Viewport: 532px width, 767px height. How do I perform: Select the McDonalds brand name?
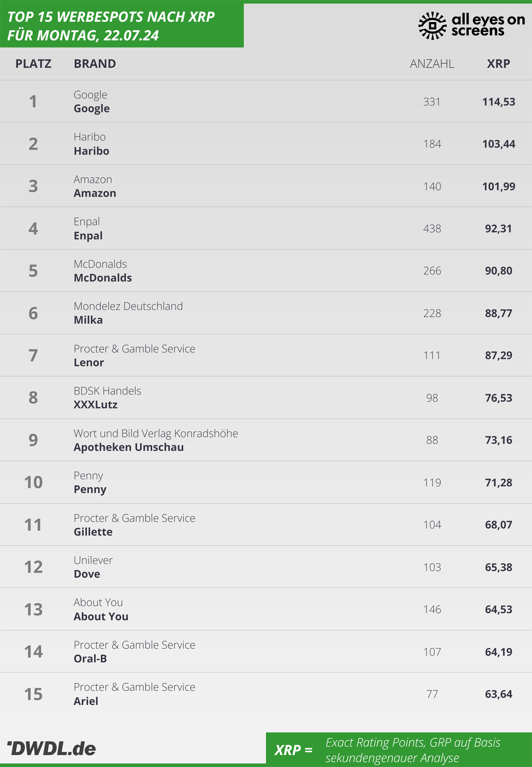(103, 278)
